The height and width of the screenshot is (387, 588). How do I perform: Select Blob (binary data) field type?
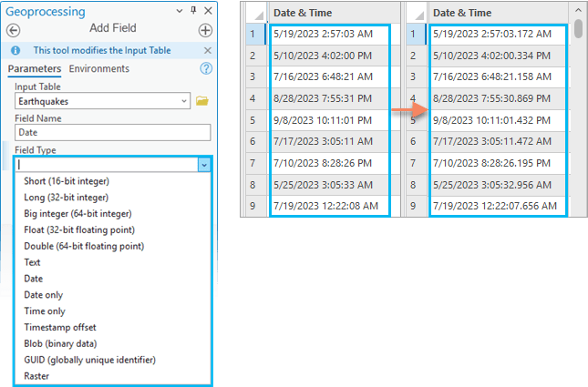60,343
